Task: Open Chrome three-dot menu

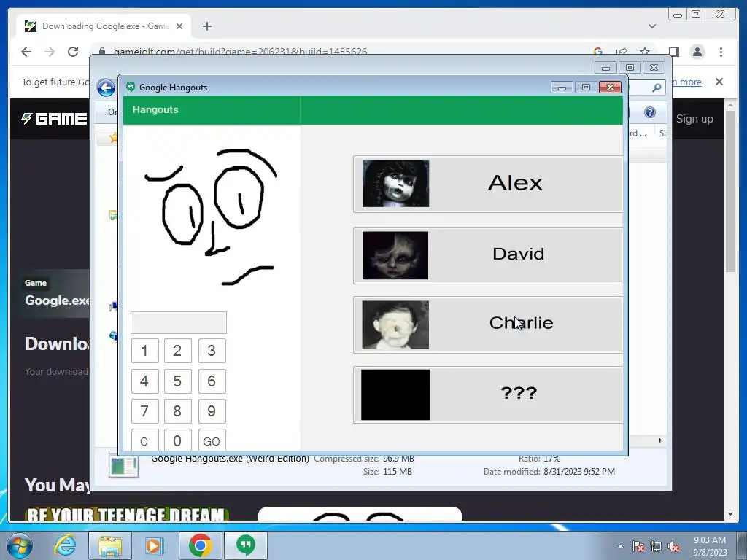Action: (x=721, y=52)
